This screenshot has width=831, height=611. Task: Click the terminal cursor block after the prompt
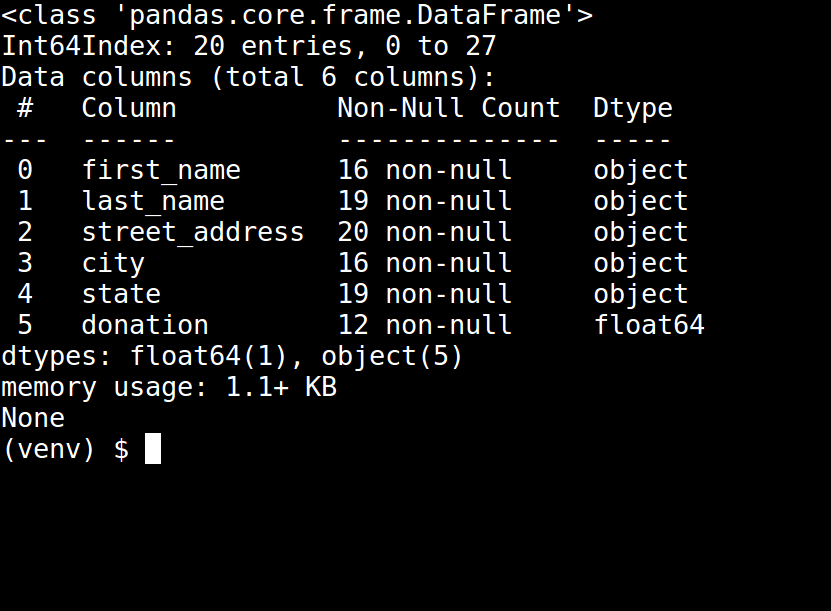click(x=153, y=449)
